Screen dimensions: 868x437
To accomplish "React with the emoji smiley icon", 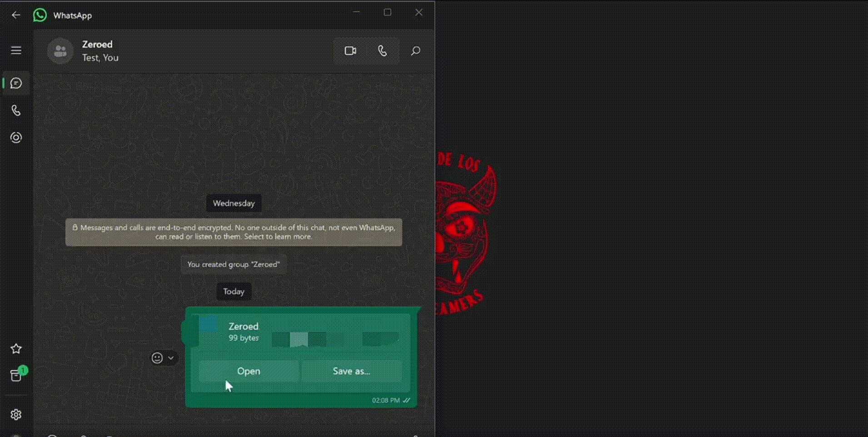I will pyautogui.click(x=157, y=358).
